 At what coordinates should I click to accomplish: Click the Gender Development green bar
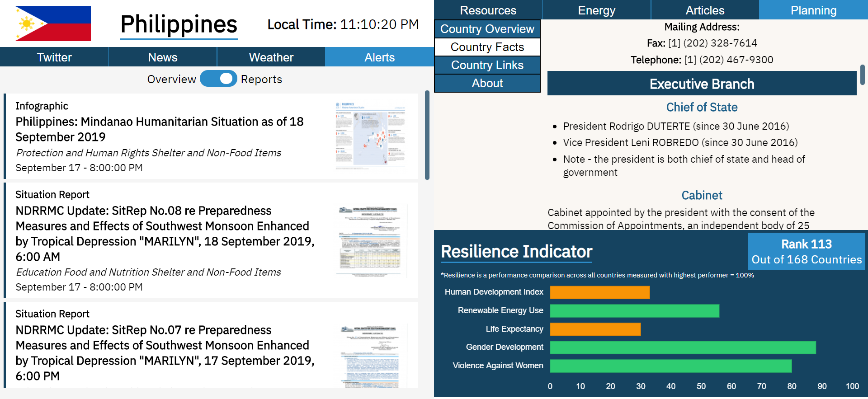coord(683,347)
